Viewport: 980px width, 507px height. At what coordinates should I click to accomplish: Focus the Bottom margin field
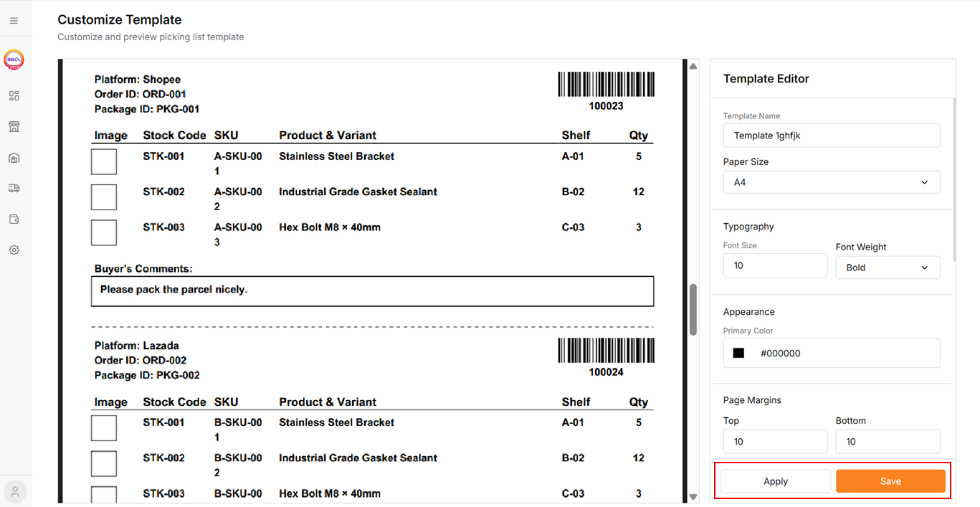(x=888, y=442)
